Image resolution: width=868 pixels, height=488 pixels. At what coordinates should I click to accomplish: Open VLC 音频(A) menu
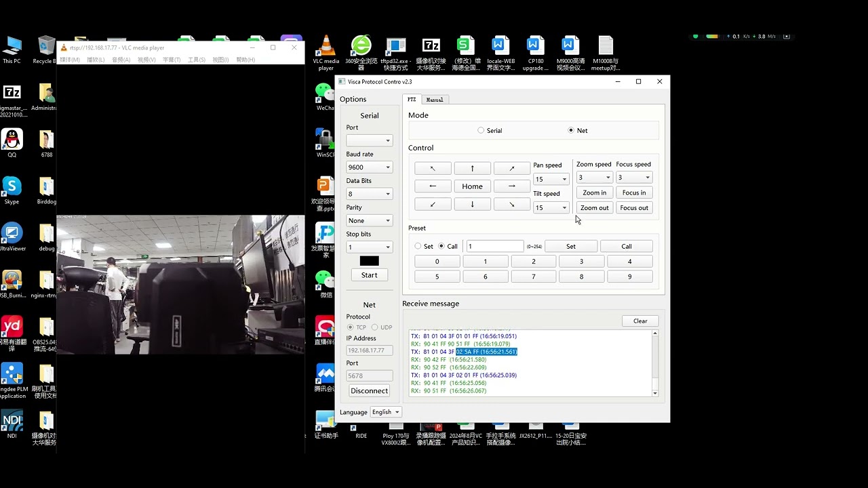pyautogui.click(x=121, y=60)
